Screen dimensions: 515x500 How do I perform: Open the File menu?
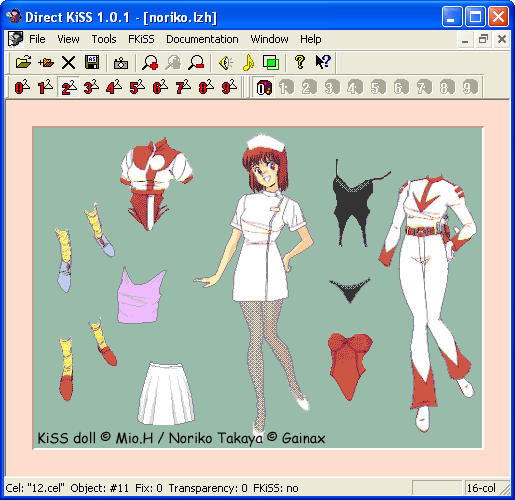pos(37,39)
